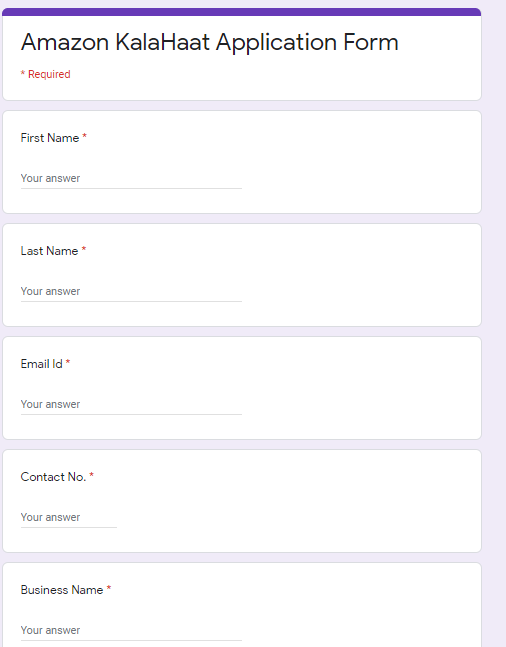Click the red asterisk beside Last Name
506x647 pixels.
84,249
